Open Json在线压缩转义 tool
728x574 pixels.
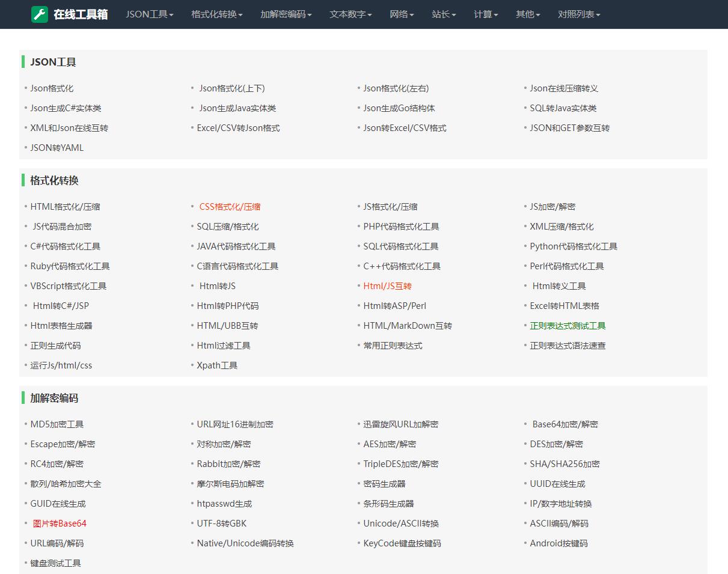click(564, 88)
